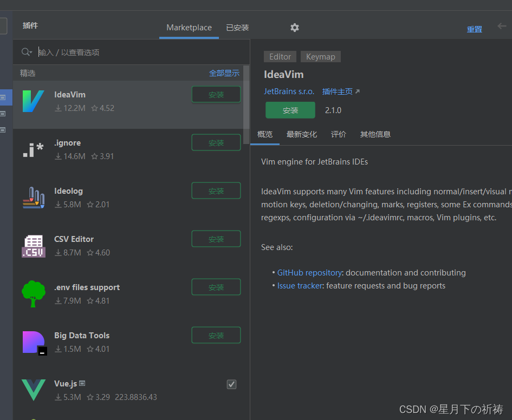The image size is (512, 420).
Task: Open the GitHub repository link
Action: (x=309, y=273)
